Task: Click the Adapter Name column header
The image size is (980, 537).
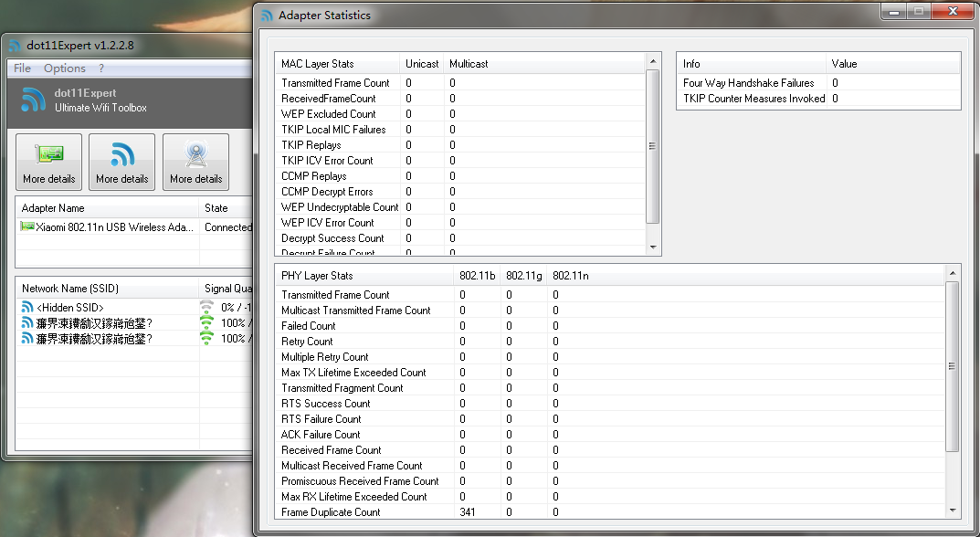Action: point(53,208)
